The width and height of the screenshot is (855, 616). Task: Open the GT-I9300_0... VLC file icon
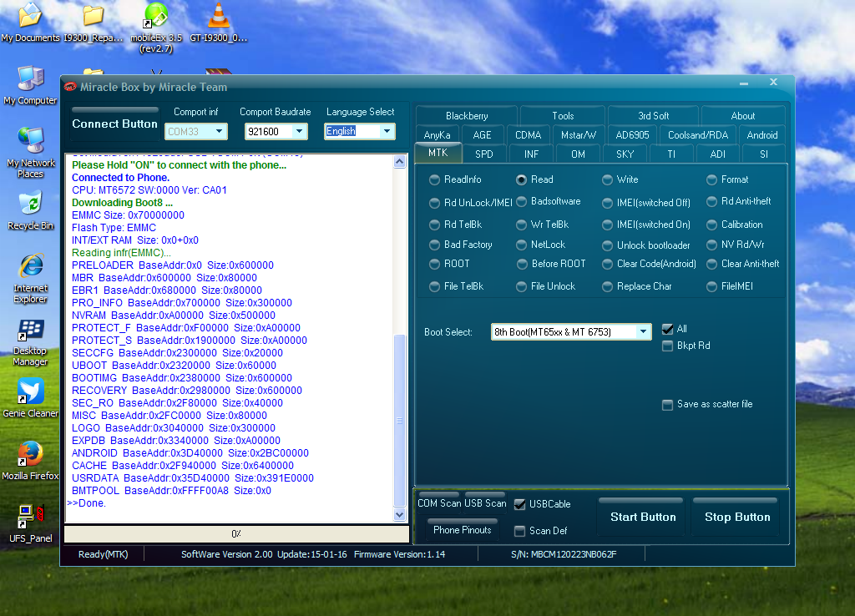point(219,22)
